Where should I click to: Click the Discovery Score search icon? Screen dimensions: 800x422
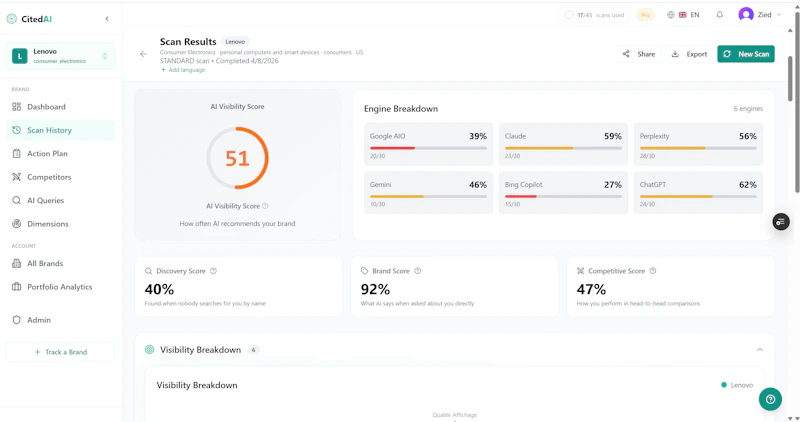pyautogui.click(x=148, y=271)
